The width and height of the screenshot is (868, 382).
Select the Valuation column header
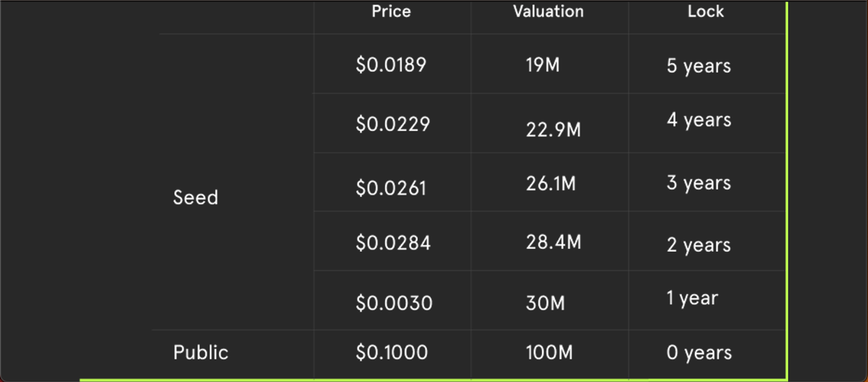(x=548, y=12)
